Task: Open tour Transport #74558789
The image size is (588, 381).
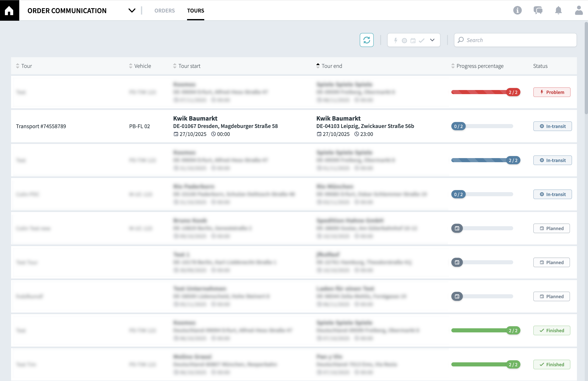Action: 41,126
